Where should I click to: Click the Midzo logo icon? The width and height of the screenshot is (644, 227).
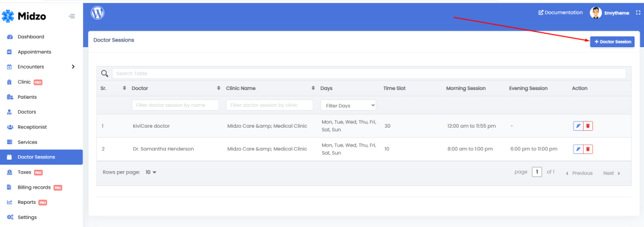pos(8,16)
